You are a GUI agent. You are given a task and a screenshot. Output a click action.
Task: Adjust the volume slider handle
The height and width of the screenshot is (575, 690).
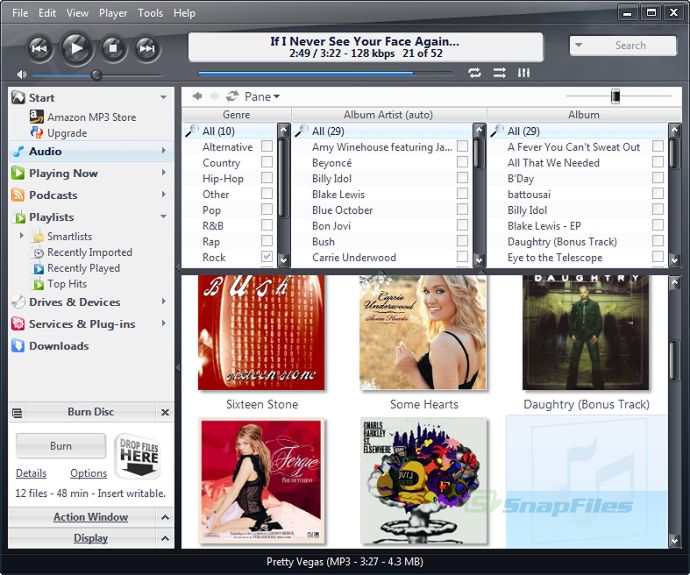tap(96, 75)
